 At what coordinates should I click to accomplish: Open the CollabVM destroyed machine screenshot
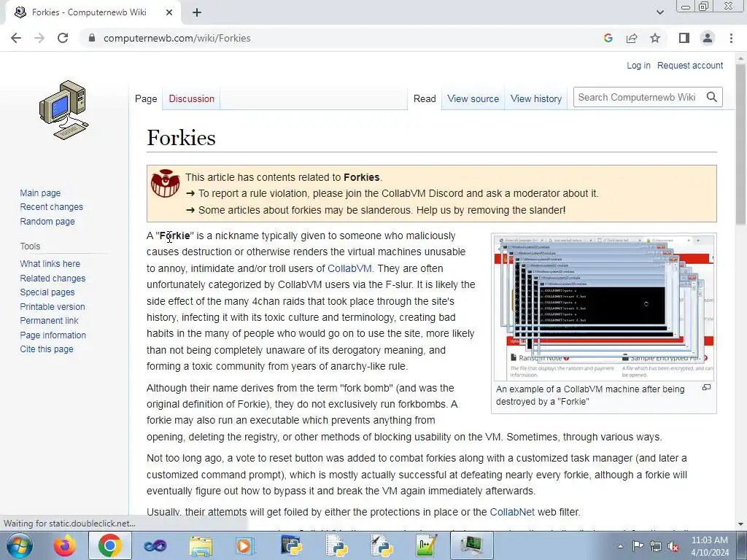click(x=603, y=307)
